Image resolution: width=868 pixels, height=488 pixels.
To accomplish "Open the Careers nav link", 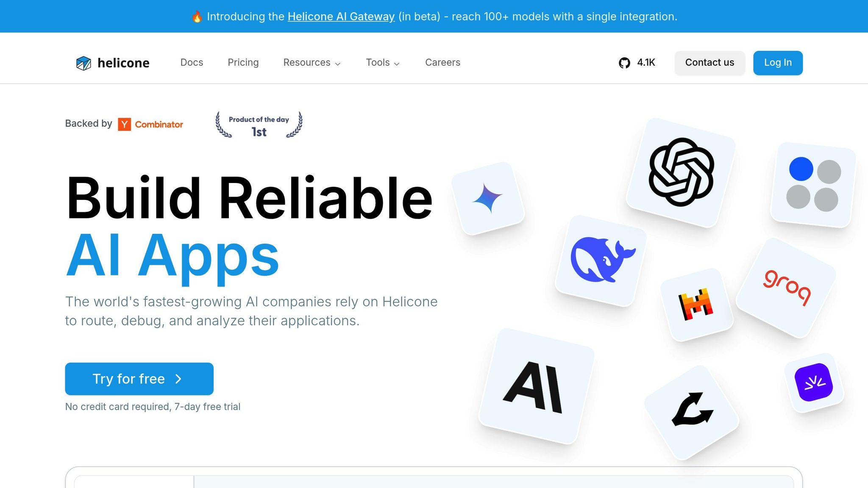I will point(442,63).
